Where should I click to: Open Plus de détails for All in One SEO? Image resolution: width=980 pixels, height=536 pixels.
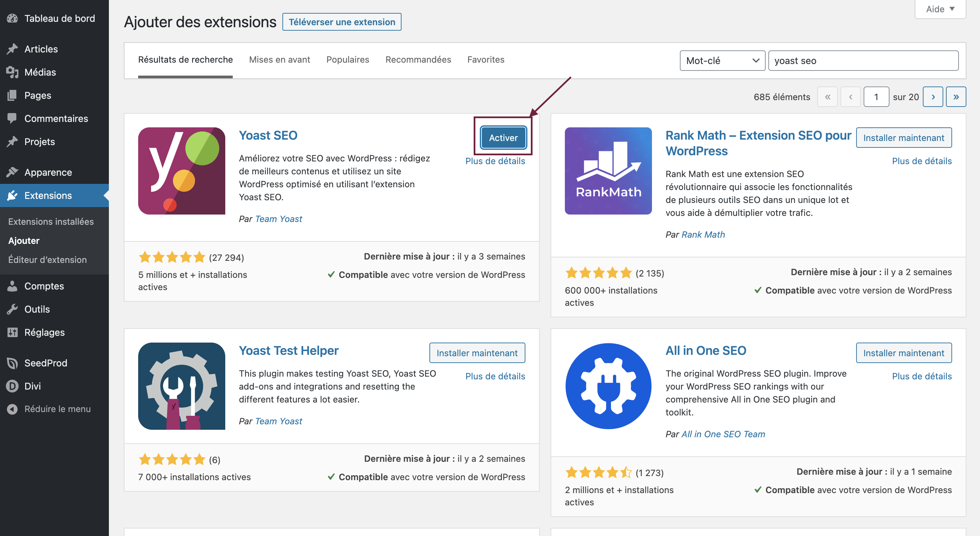[922, 376]
